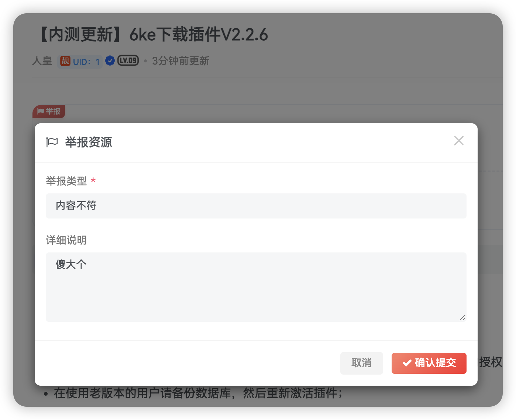This screenshot has height=420, width=516.
Task: Click the blue verified checkmark badge
Action: (110, 61)
